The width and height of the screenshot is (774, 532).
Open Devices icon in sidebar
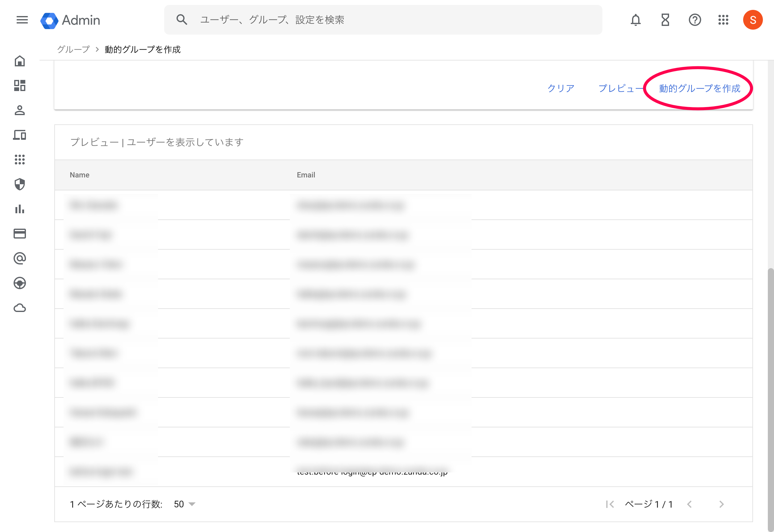[x=20, y=135]
